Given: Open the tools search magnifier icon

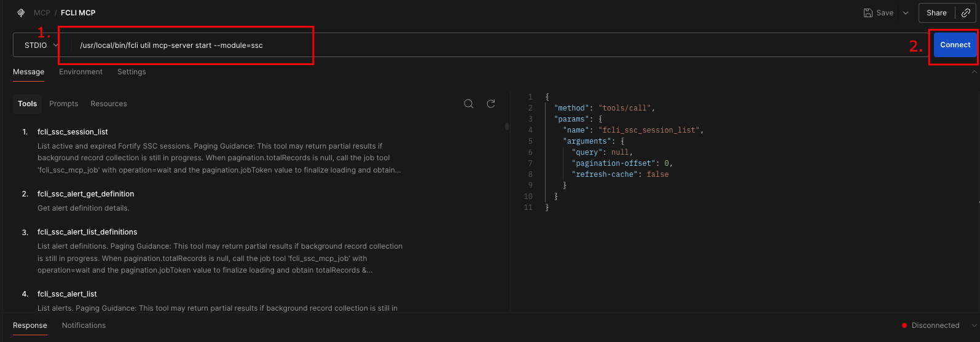Looking at the screenshot, I should [x=469, y=104].
